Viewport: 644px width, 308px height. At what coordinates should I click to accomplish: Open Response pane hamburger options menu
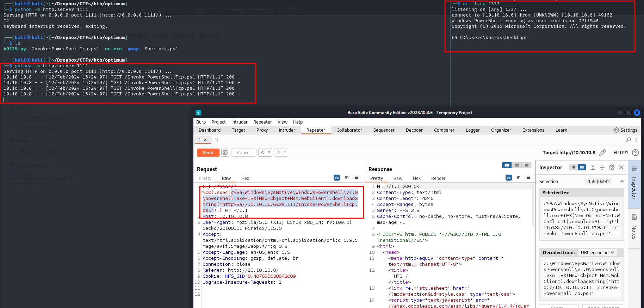[528, 177]
